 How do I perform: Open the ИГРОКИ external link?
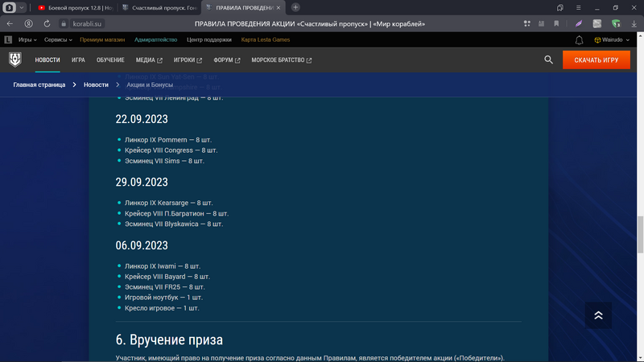pyautogui.click(x=188, y=60)
